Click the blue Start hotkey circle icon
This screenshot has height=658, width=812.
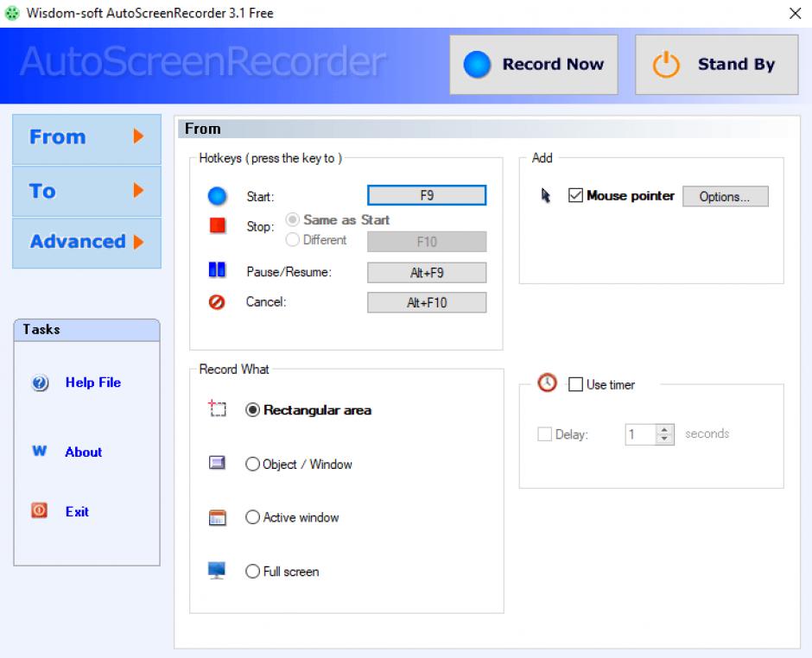[x=217, y=196]
